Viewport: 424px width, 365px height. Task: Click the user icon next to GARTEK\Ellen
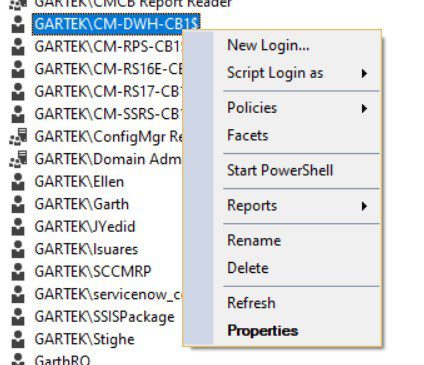(x=18, y=182)
